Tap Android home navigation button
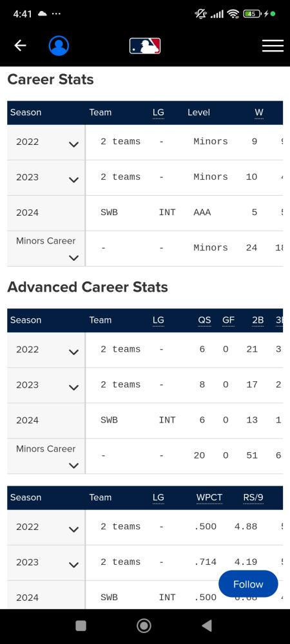 (144, 625)
